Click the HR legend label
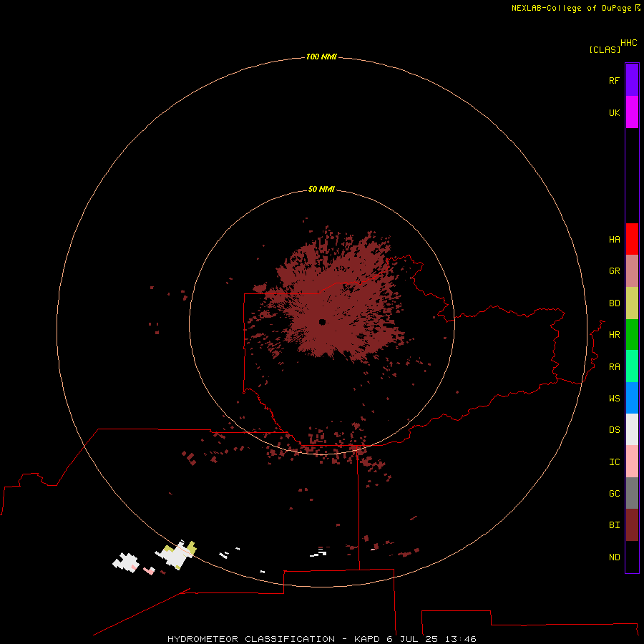 pos(614,335)
